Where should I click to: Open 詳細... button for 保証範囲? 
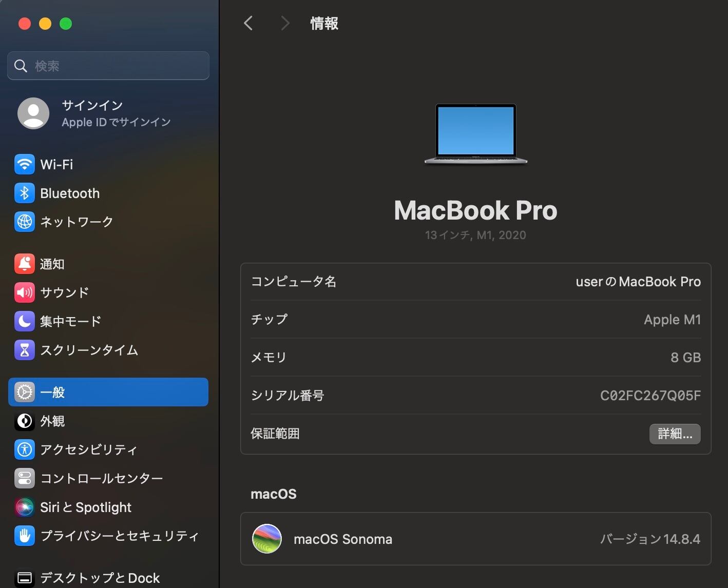(675, 434)
